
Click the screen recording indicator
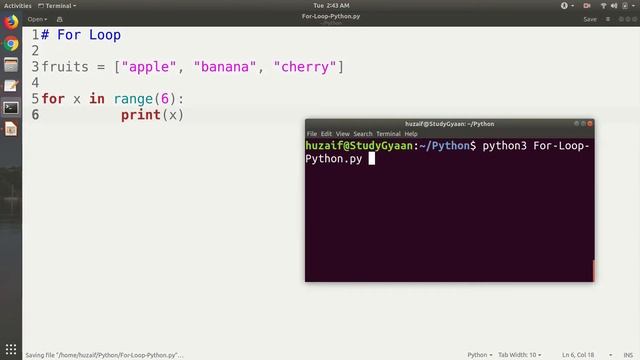(587, 6)
